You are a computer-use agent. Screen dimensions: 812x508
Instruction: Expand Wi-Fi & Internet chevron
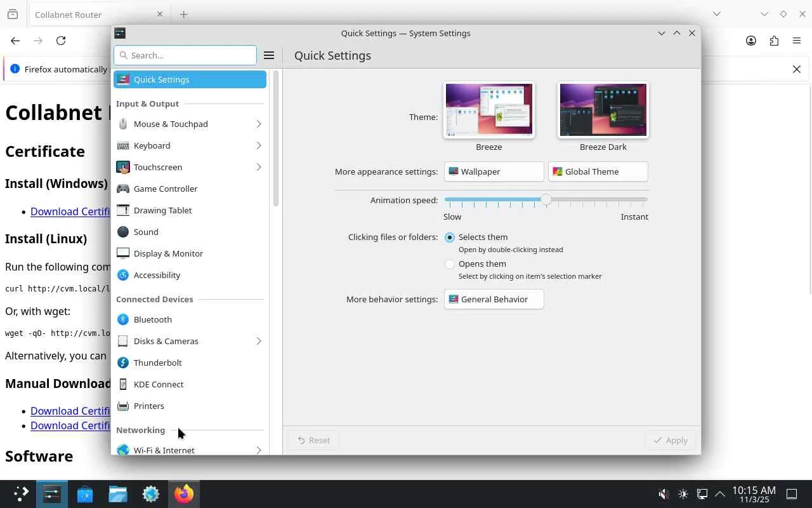click(x=259, y=450)
